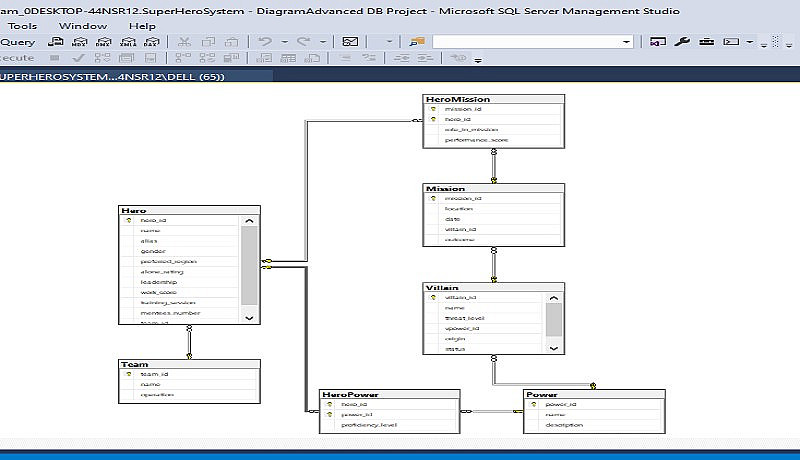Open the Toolbox icon
This screenshot has width=800, height=460.
(706, 42)
